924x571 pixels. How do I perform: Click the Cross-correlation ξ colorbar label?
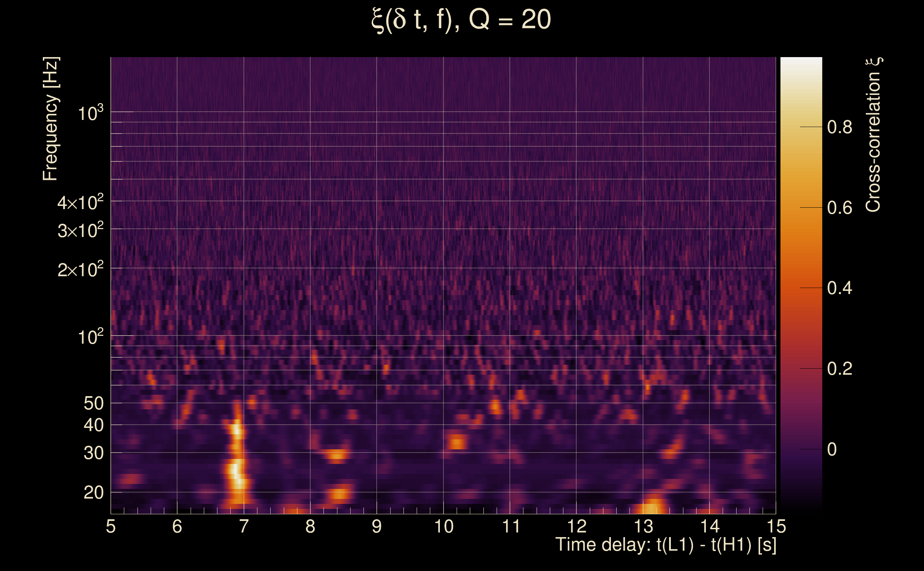pos(873,135)
